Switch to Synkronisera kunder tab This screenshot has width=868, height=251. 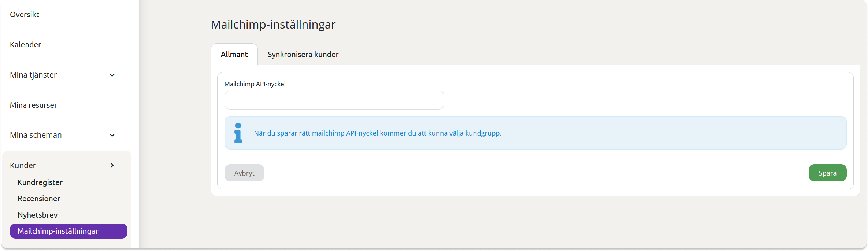click(303, 55)
